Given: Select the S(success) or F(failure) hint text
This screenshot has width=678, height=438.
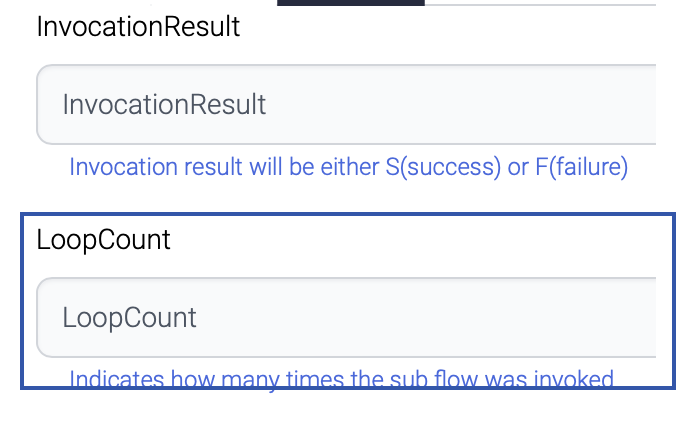Looking at the screenshot, I should coord(348,167).
